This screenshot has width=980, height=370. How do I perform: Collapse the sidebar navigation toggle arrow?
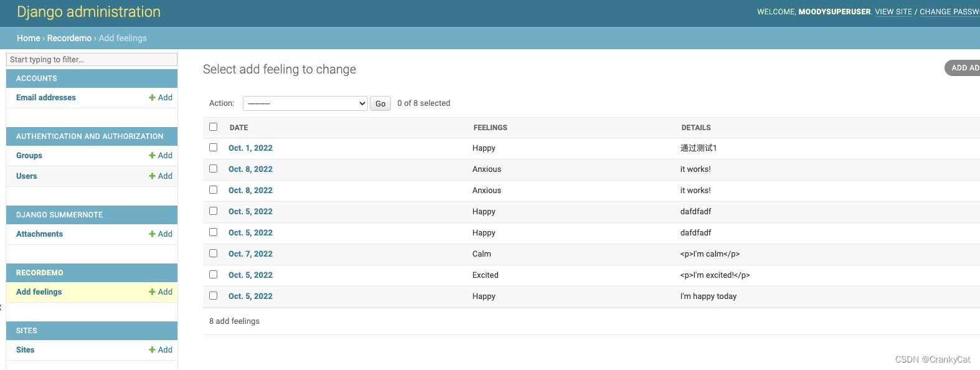tap(1, 307)
